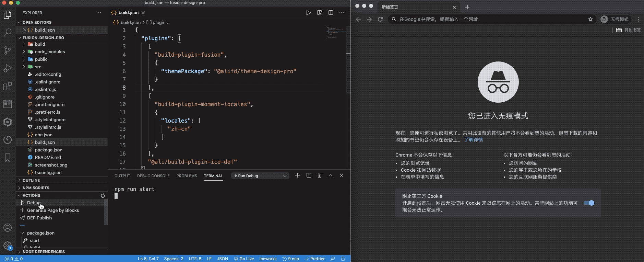Click the 了解详情 link in Chrome
This screenshot has height=262, width=644.
(x=473, y=140)
